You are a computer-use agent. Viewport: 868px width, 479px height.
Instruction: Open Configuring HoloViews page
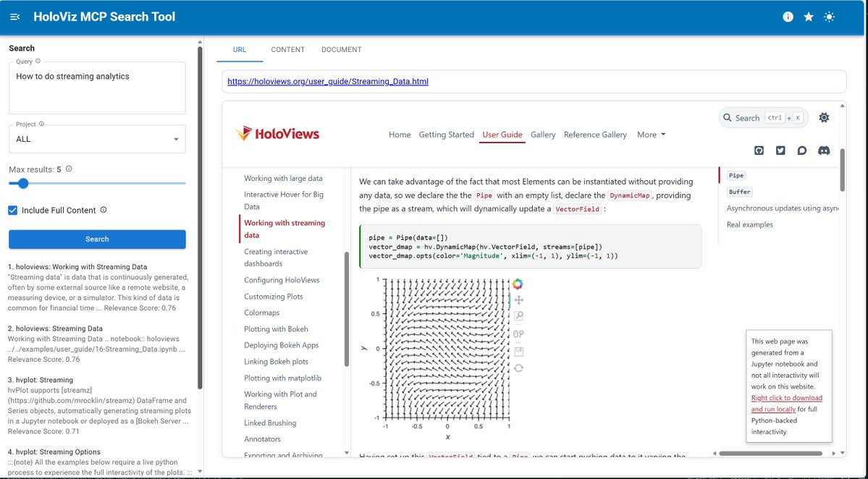pyautogui.click(x=282, y=280)
